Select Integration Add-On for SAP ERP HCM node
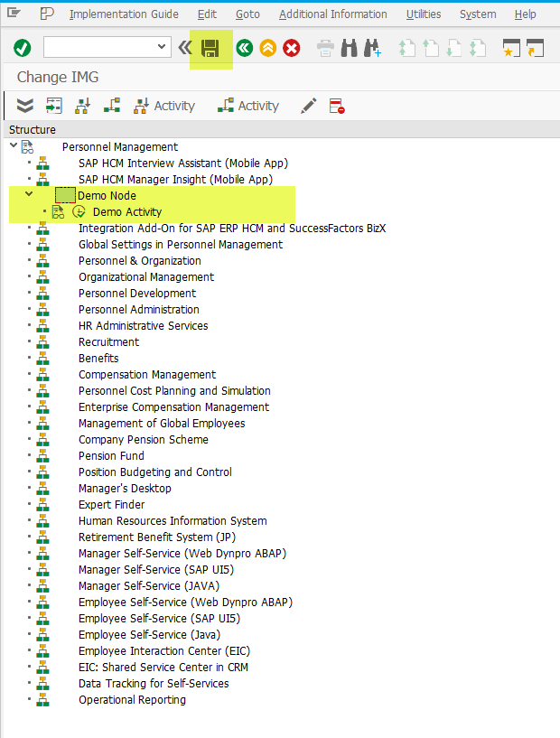 pos(232,229)
